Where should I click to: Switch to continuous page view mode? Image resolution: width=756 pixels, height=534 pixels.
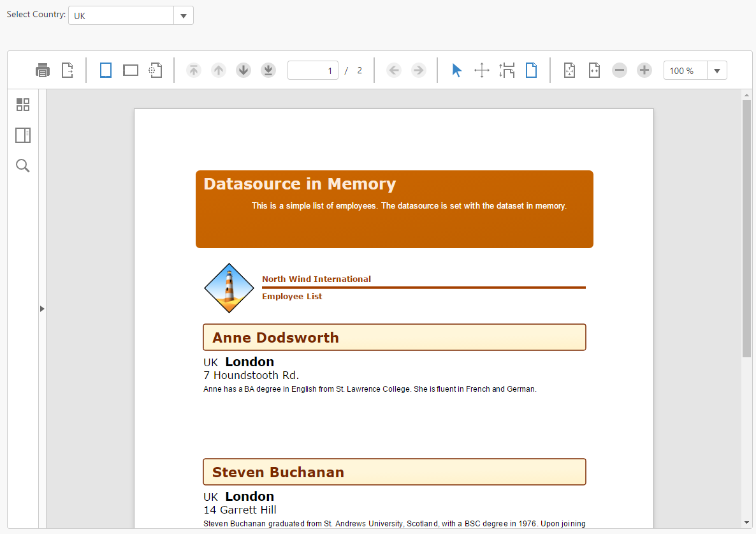pyautogui.click(x=131, y=70)
